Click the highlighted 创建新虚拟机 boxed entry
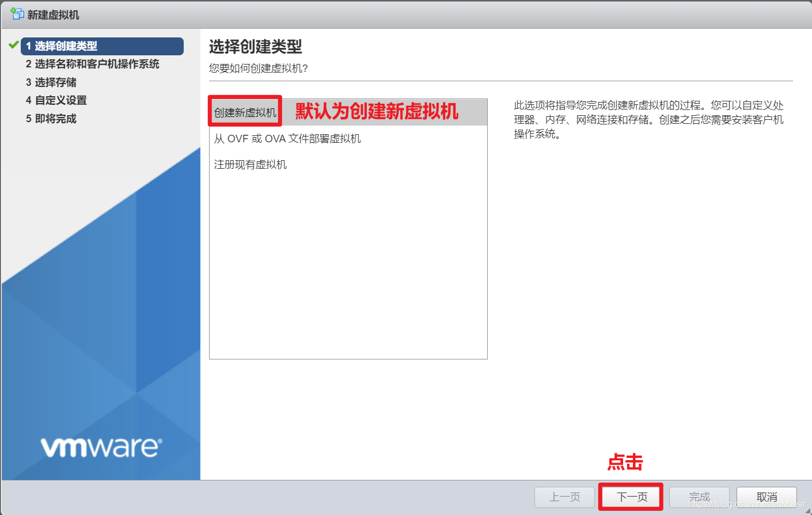Viewport: 812px width, 515px height. pos(244,111)
